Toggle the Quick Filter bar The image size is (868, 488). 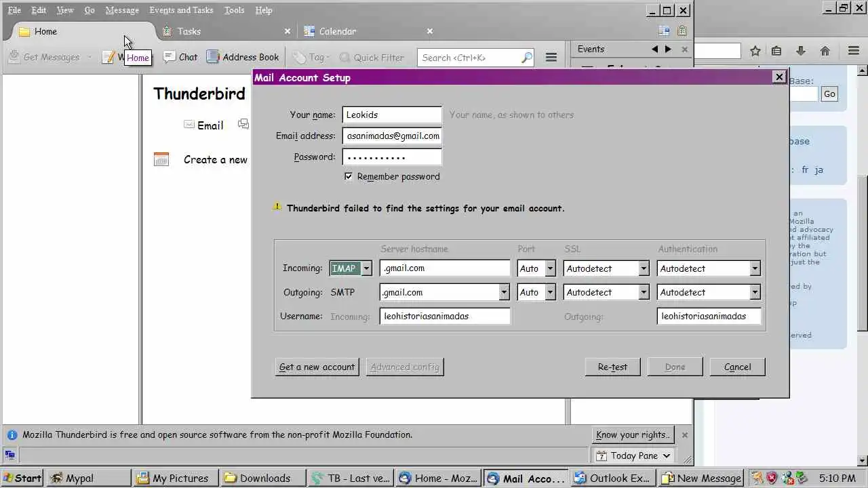coord(371,58)
